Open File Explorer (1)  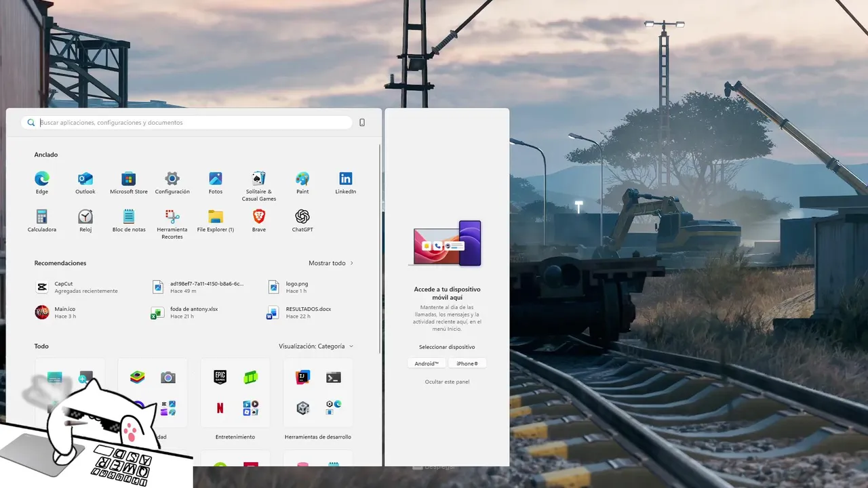click(x=216, y=217)
